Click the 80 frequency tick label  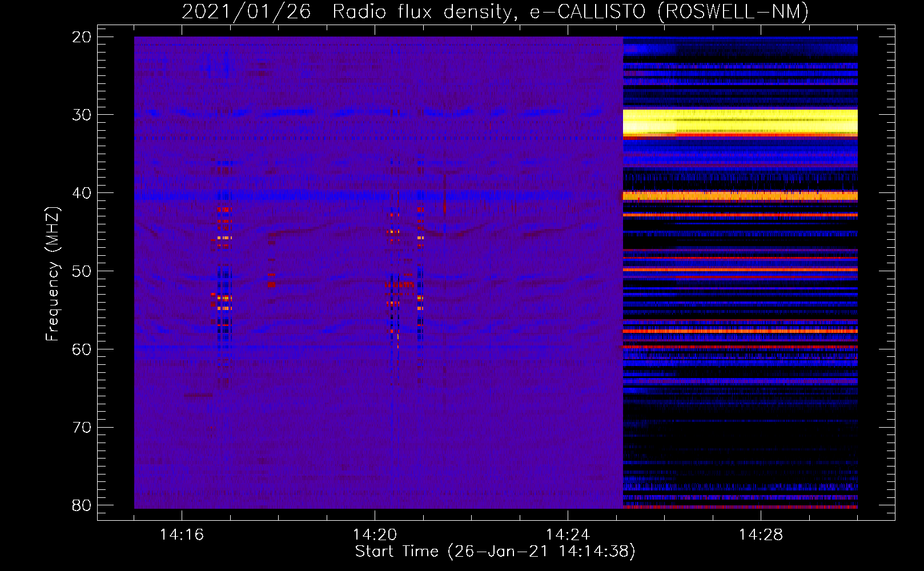(x=82, y=505)
